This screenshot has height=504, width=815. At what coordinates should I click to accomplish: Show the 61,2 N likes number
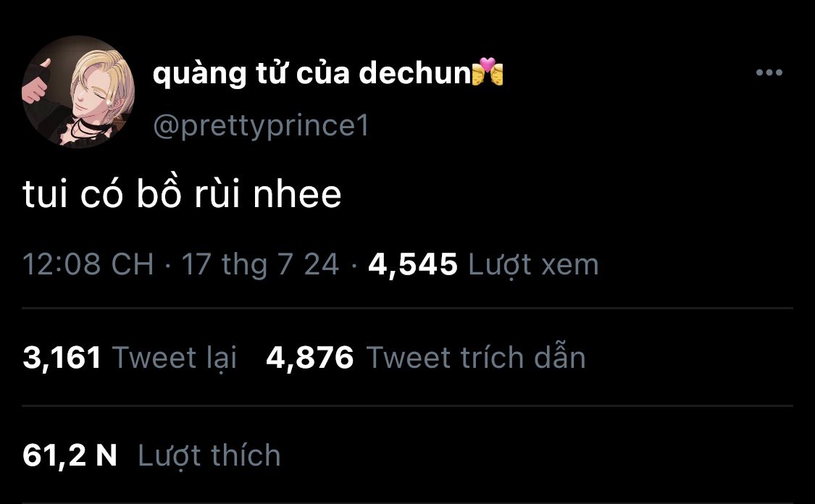click(70, 455)
